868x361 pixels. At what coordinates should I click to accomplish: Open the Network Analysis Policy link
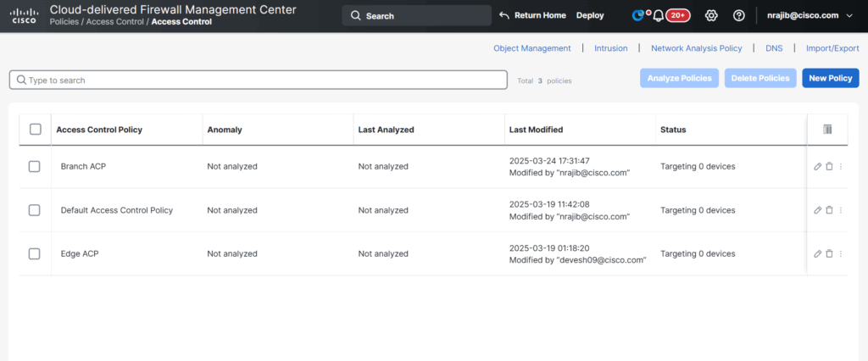click(x=696, y=48)
